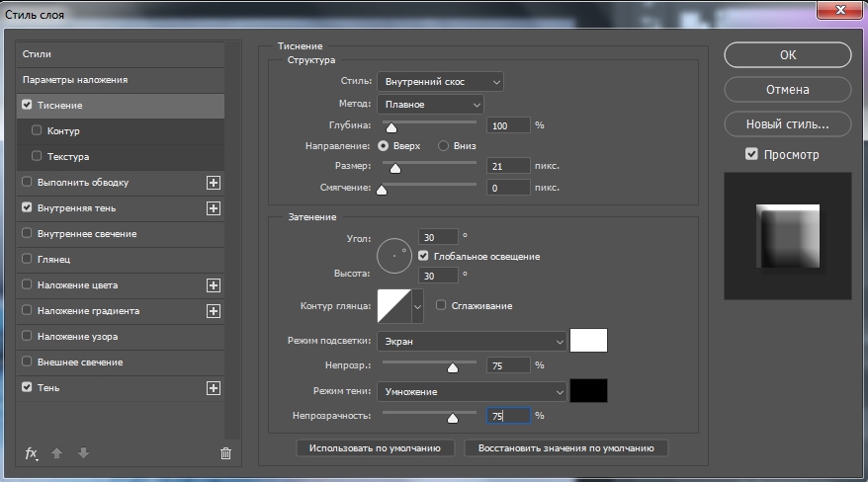Click the highlight Непрозр. slider handle
Screen dimensions: 868x482
point(453,367)
